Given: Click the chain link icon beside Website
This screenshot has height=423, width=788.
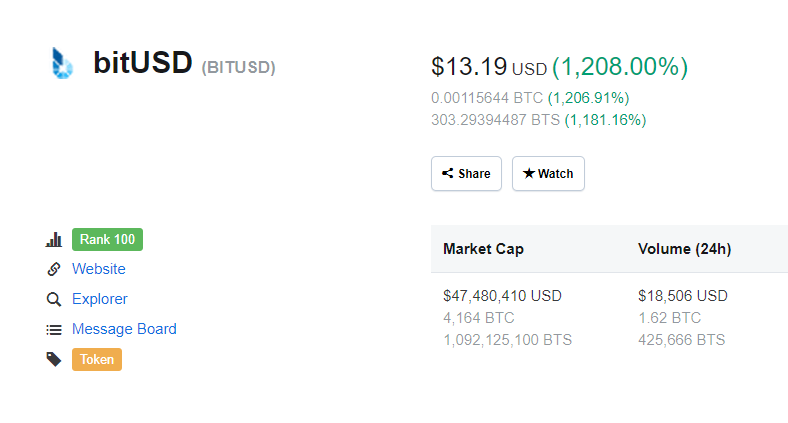Looking at the screenshot, I should pyautogui.click(x=54, y=269).
